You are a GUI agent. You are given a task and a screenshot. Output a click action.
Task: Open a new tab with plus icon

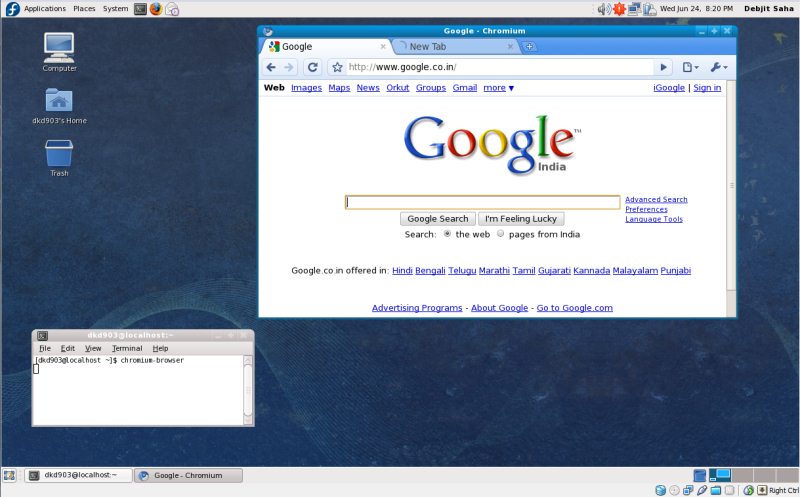pyautogui.click(x=529, y=46)
